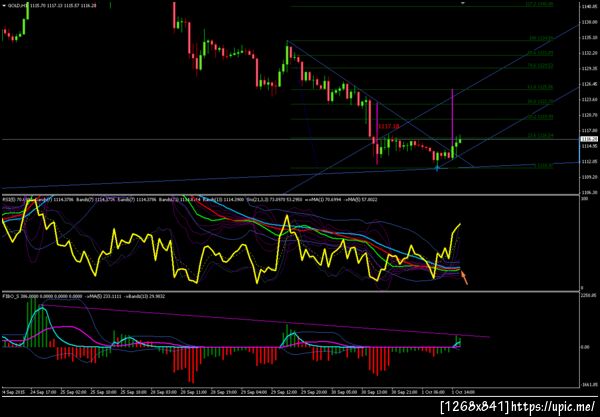
Task: Open the GOLD chart header dropdown arrow
Action: 4,6
